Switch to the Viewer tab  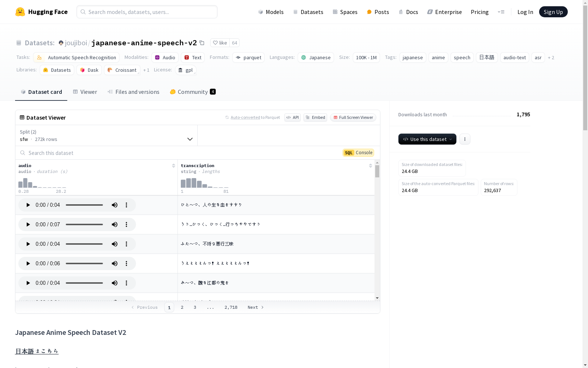click(85, 92)
